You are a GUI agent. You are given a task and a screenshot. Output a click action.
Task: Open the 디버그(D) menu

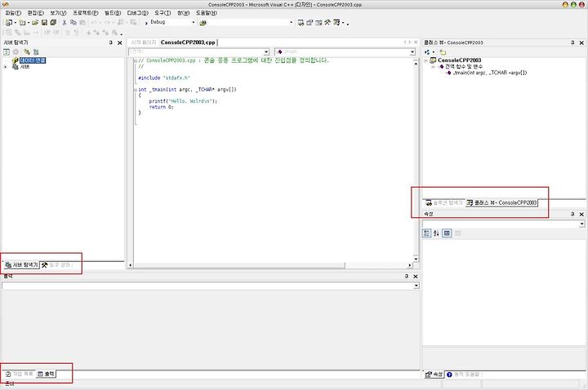[138, 13]
